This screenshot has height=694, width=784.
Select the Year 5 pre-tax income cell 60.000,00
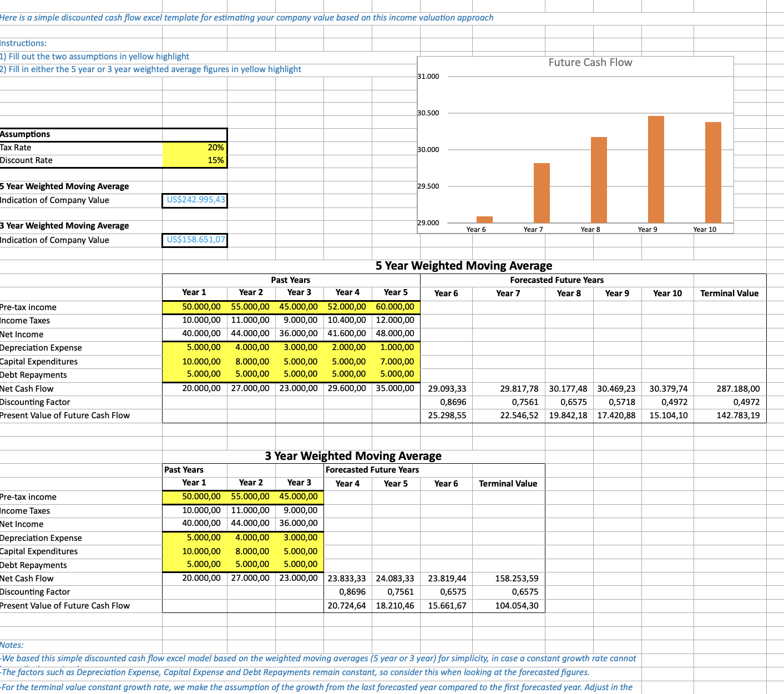(396, 307)
